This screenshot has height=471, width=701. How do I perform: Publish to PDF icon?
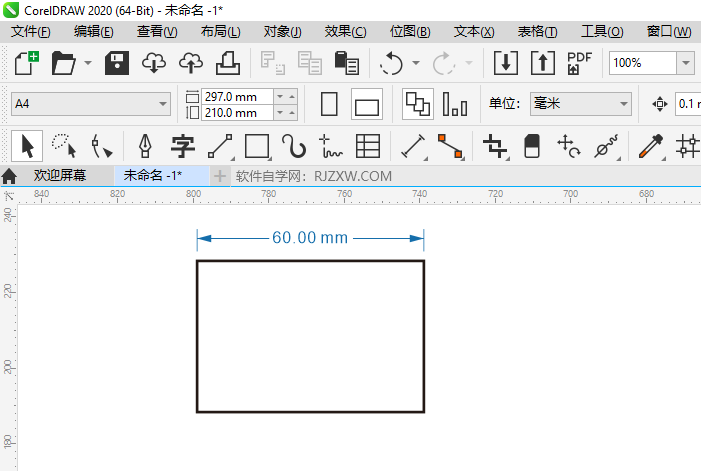click(x=579, y=63)
